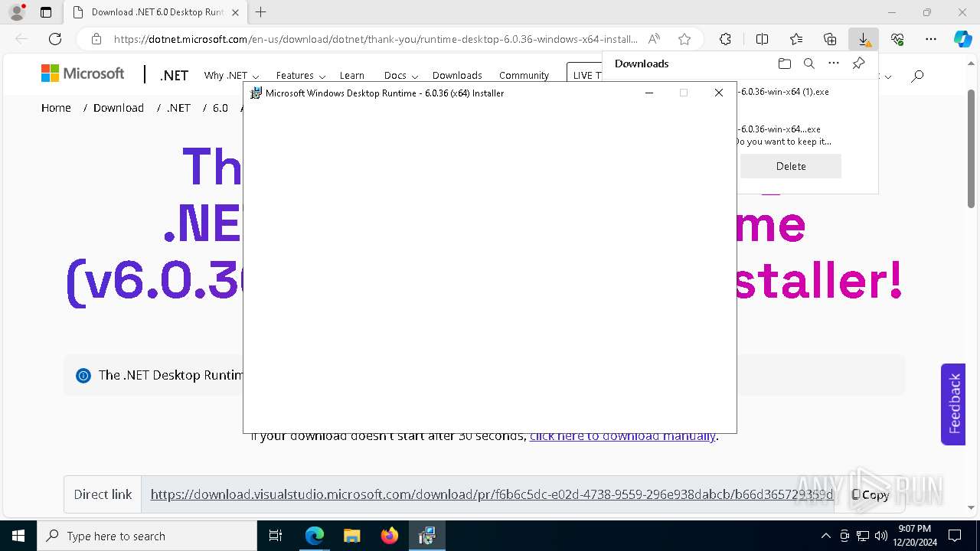Go to .NET breadcrumb

(x=179, y=108)
